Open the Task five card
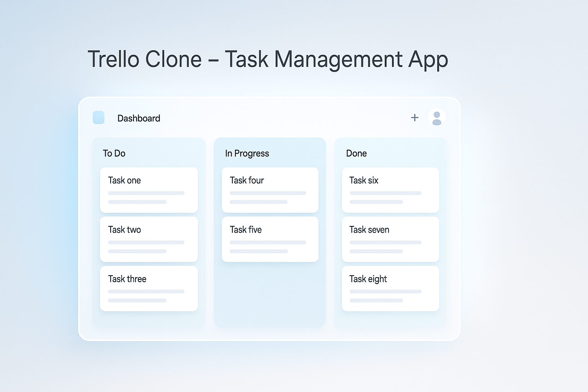The height and width of the screenshot is (392, 588). pos(270,239)
